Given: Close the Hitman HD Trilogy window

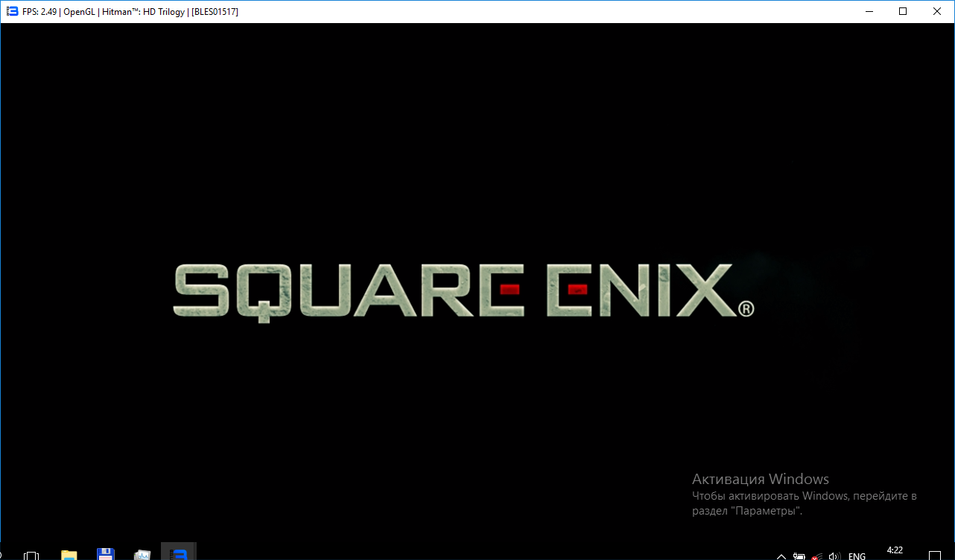Looking at the screenshot, I should (937, 11).
